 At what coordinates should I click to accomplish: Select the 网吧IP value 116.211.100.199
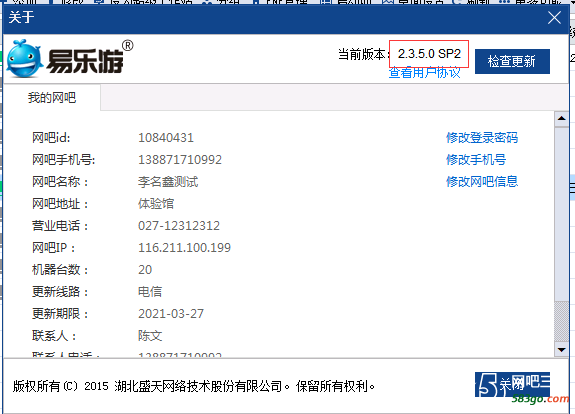coord(184,248)
